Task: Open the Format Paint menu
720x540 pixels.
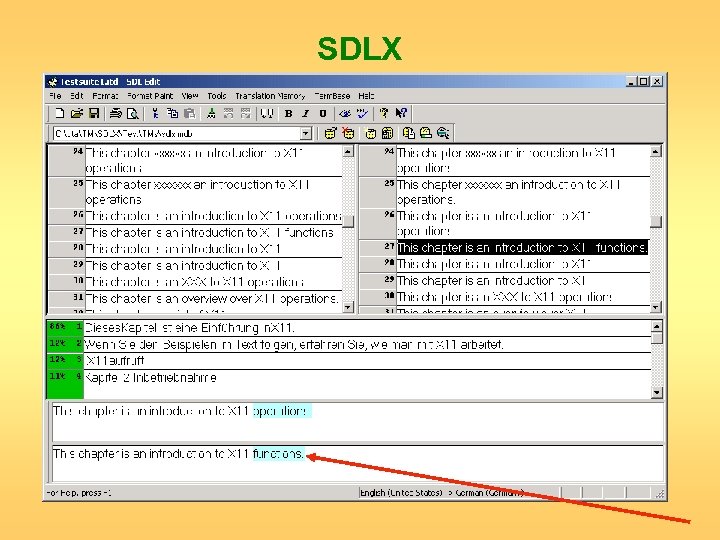Action: [x=150, y=96]
